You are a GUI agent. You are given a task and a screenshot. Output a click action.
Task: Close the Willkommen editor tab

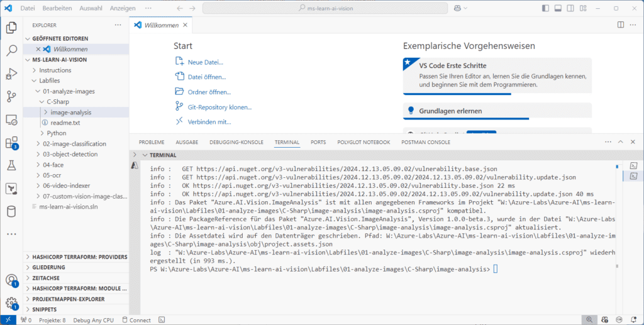185,25
